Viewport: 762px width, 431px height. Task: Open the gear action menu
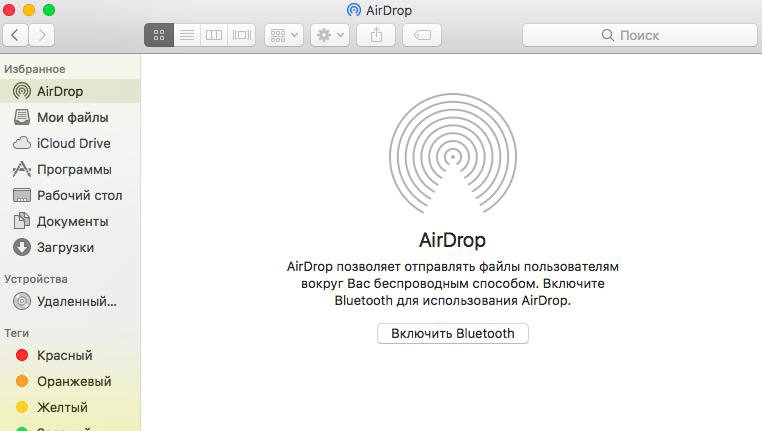point(330,35)
